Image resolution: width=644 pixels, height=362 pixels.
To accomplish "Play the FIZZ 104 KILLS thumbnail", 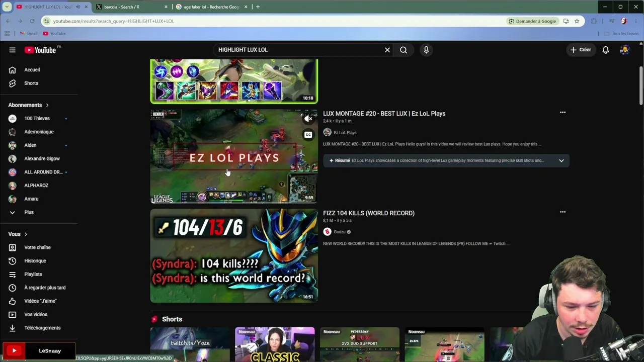I will [x=234, y=256].
